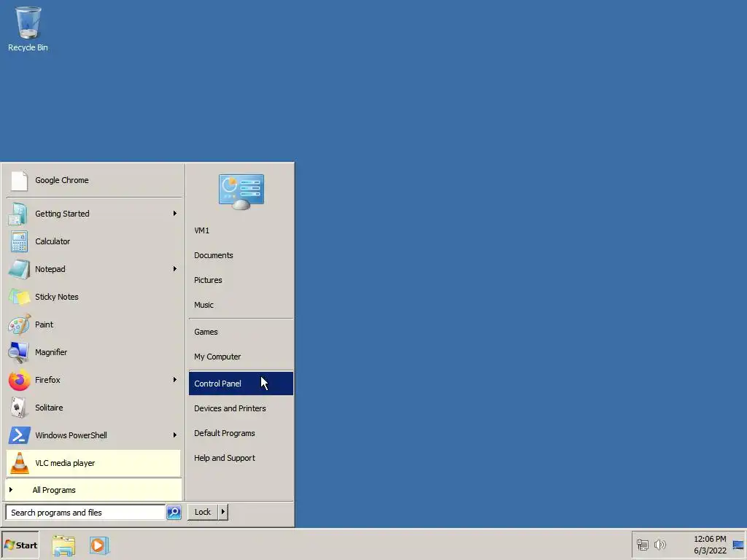Click the clock showing 12:06 PM
747x560 pixels.
(710, 539)
